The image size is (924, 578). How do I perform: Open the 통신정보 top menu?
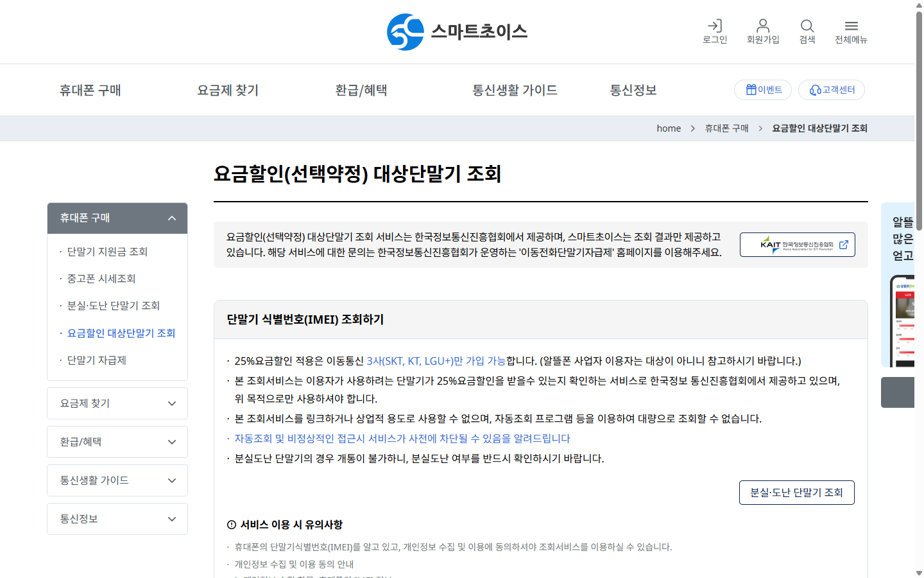(633, 91)
